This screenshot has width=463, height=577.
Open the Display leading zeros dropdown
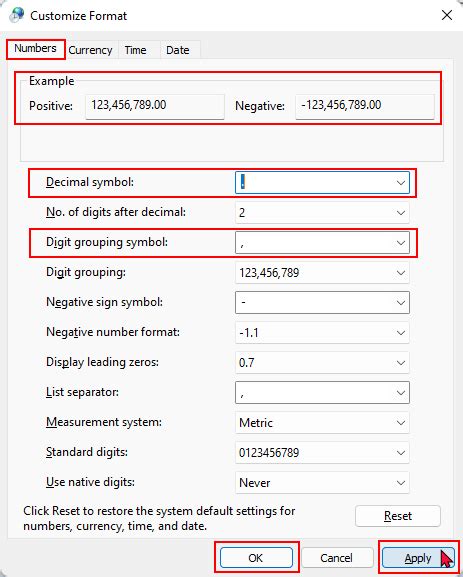[322, 362]
